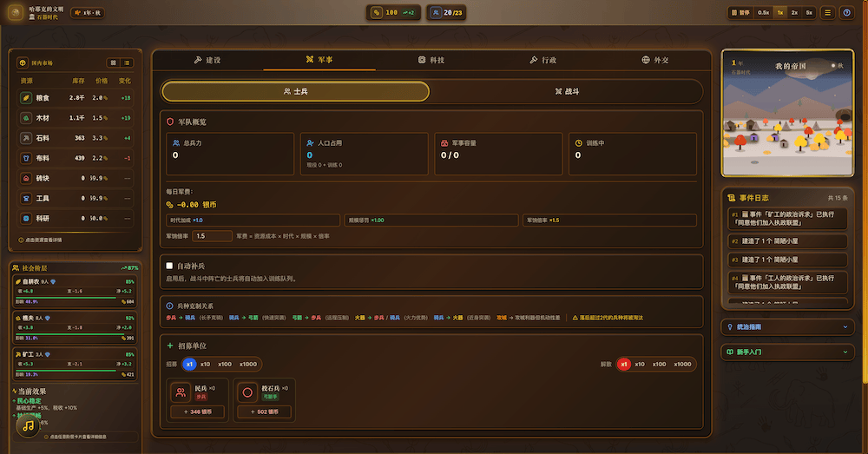Switch to the 科技 technology tab
This screenshot has width=868, height=454.
[x=431, y=60]
